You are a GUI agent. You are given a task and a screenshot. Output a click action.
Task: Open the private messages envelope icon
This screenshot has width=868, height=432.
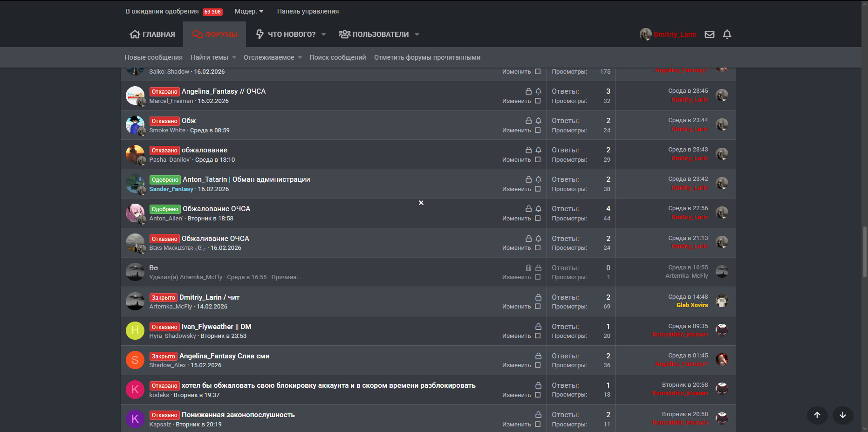709,34
